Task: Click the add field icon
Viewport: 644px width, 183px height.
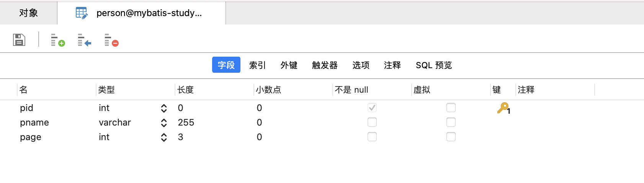Action: pyautogui.click(x=58, y=40)
